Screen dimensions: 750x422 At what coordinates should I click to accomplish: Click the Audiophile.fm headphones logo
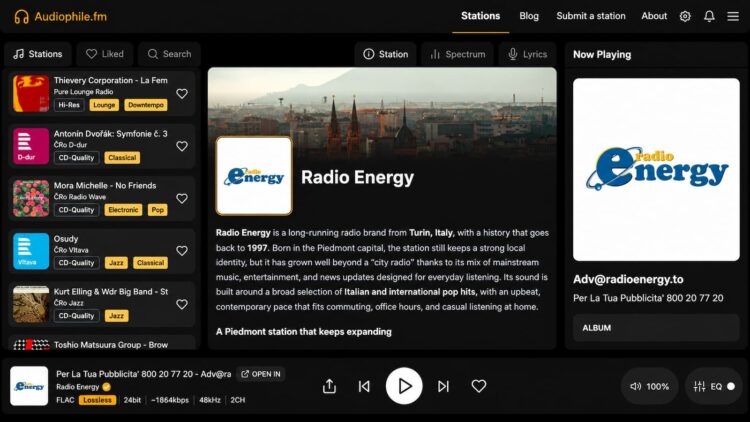21,17
